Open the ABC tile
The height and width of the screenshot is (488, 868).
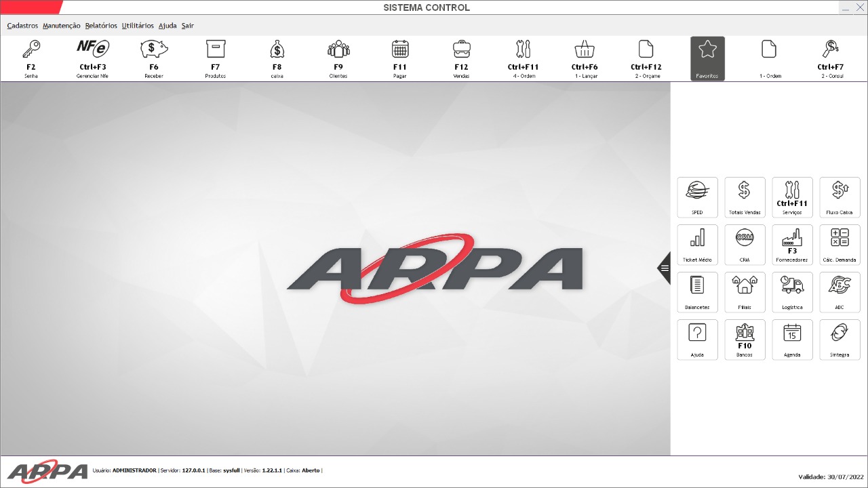coord(840,293)
